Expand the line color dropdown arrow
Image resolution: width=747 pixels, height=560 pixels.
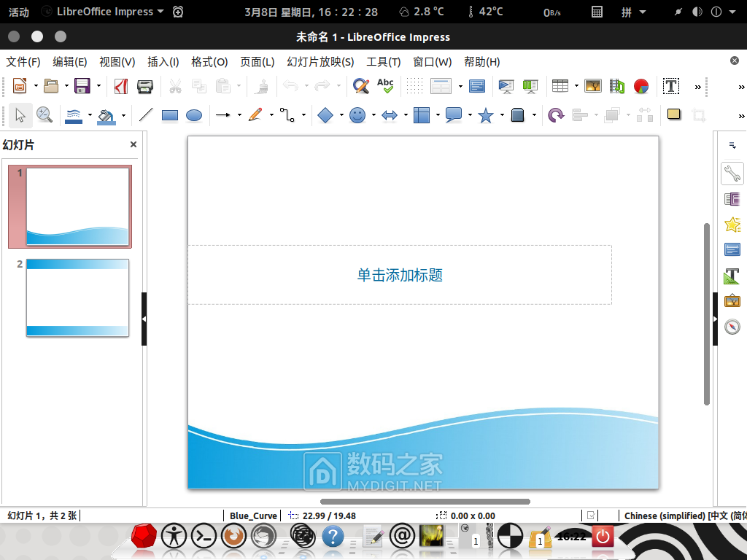(90, 115)
